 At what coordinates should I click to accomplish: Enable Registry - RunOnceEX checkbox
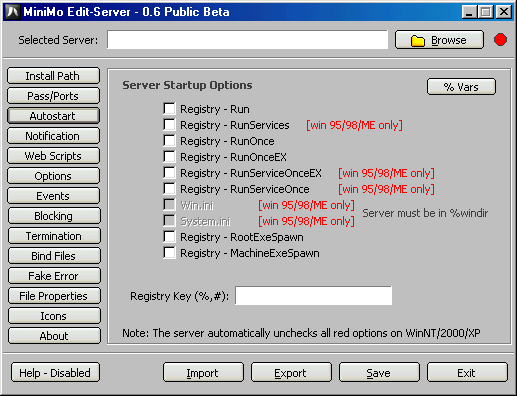(169, 156)
